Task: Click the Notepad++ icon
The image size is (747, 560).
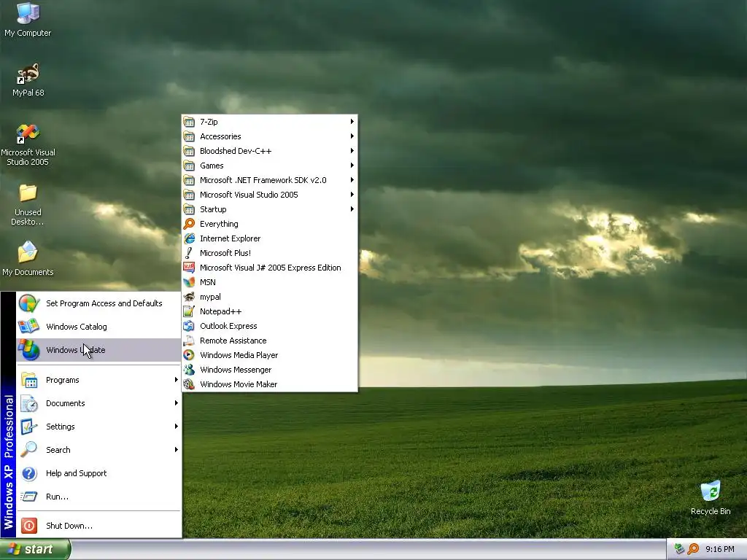Action: (x=189, y=311)
